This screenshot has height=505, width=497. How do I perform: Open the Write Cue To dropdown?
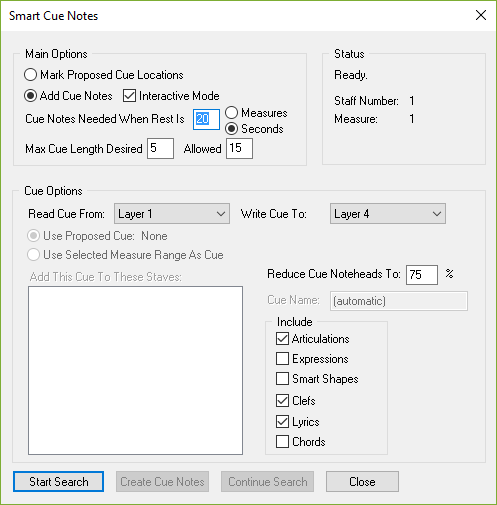(x=388, y=213)
